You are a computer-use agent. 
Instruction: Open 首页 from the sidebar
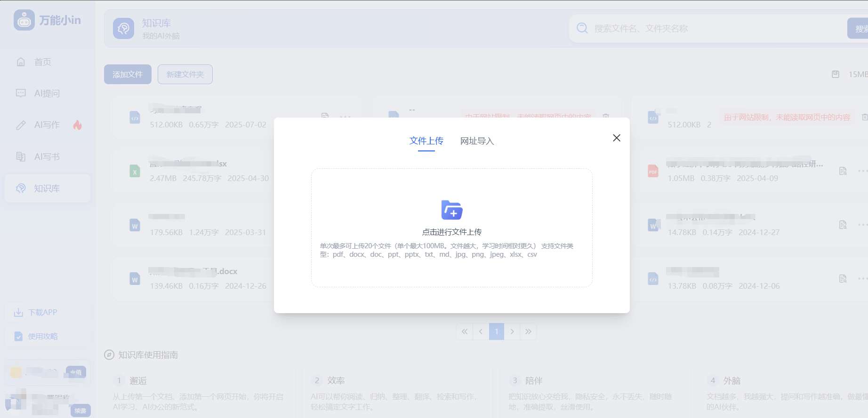tap(42, 62)
